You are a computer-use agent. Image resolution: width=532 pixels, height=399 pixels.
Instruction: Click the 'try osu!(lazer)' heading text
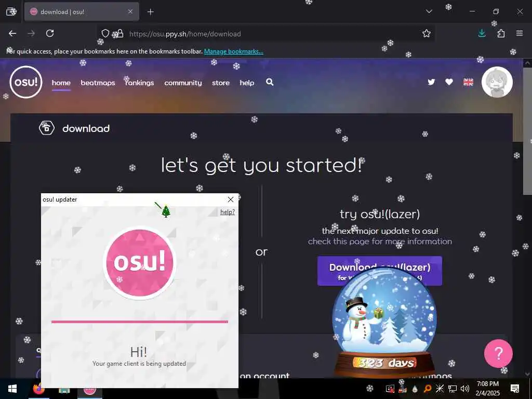click(380, 214)
